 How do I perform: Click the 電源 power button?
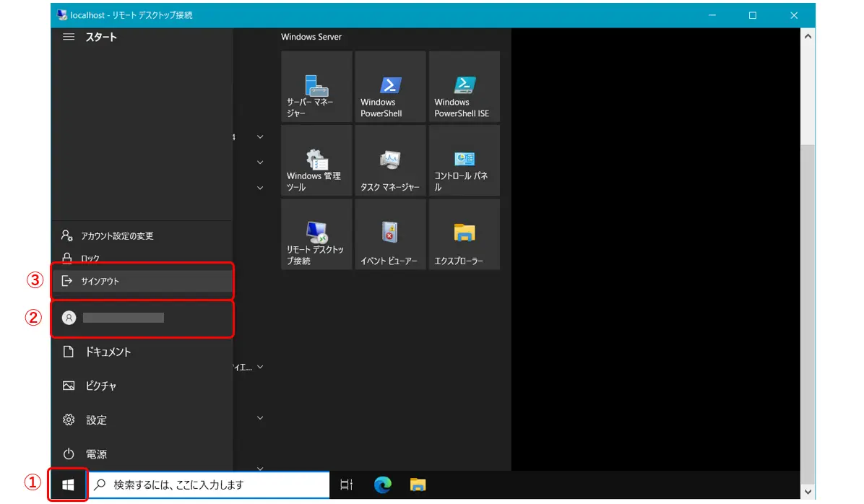(96, 454)
